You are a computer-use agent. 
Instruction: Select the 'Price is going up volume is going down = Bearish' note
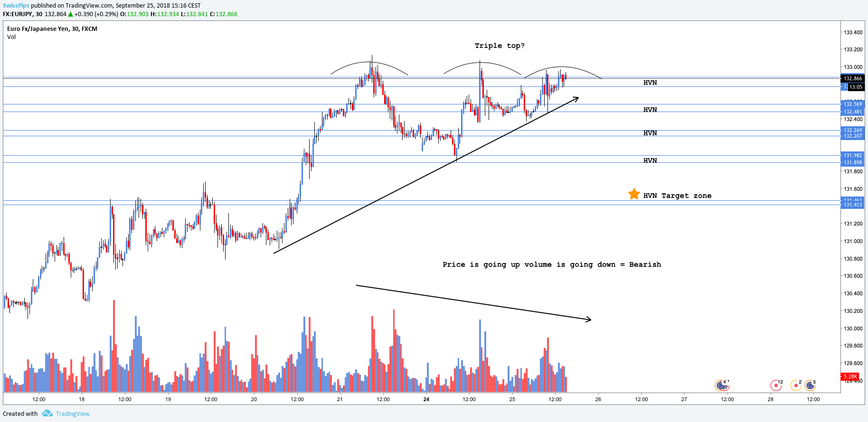(552, 264)
